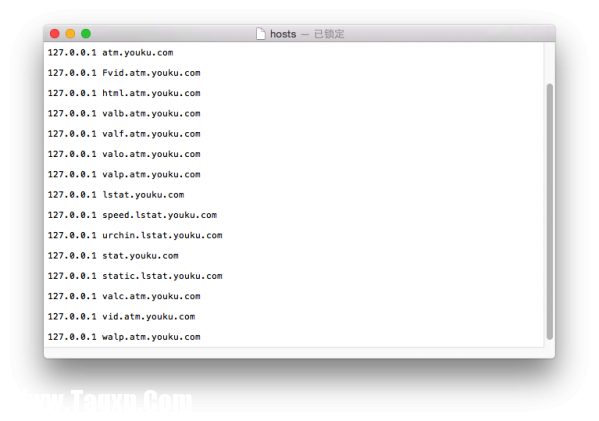Click the line valo.atm.youku.com

124,154
